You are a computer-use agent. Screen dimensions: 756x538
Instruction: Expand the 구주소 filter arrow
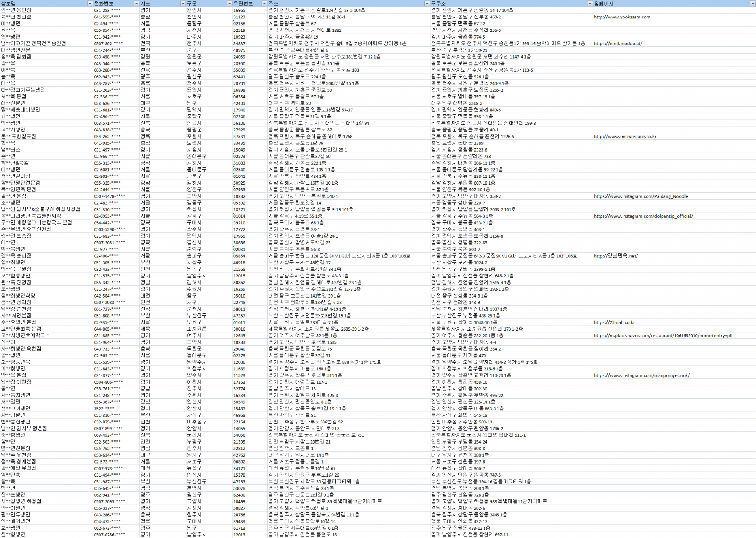point(589,4)
